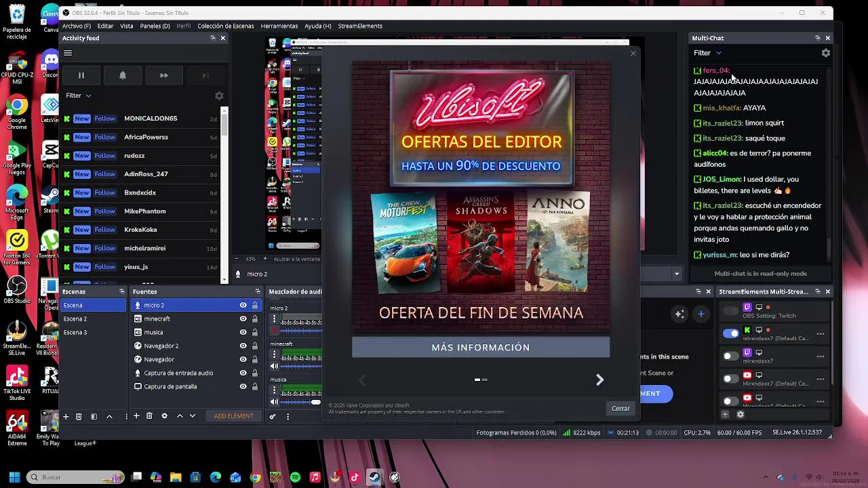Move selected source down in Fuentes

coord(193,415)
